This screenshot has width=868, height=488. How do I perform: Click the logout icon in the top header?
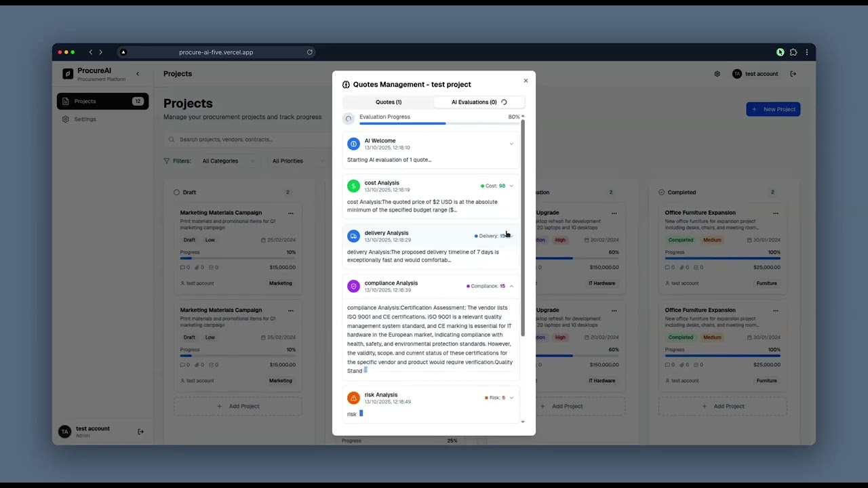pyautogui.click(x=793, y=74)
